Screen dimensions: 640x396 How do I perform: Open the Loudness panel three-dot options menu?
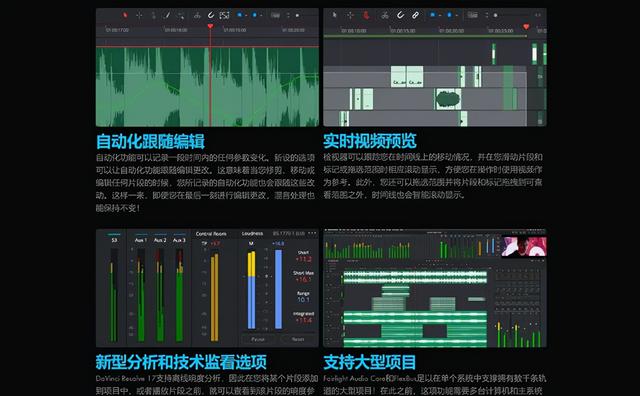point(312,234)
